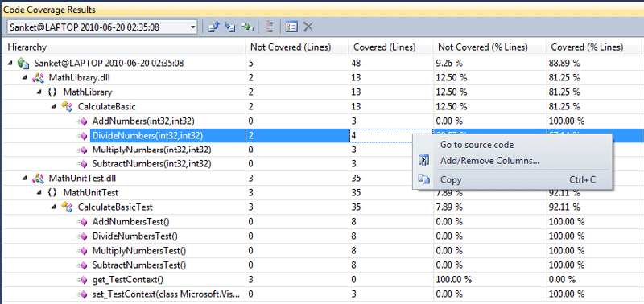Click the class icon of CalculateBasicTest
The image size is (644, 304).
(x=67, y=207)
